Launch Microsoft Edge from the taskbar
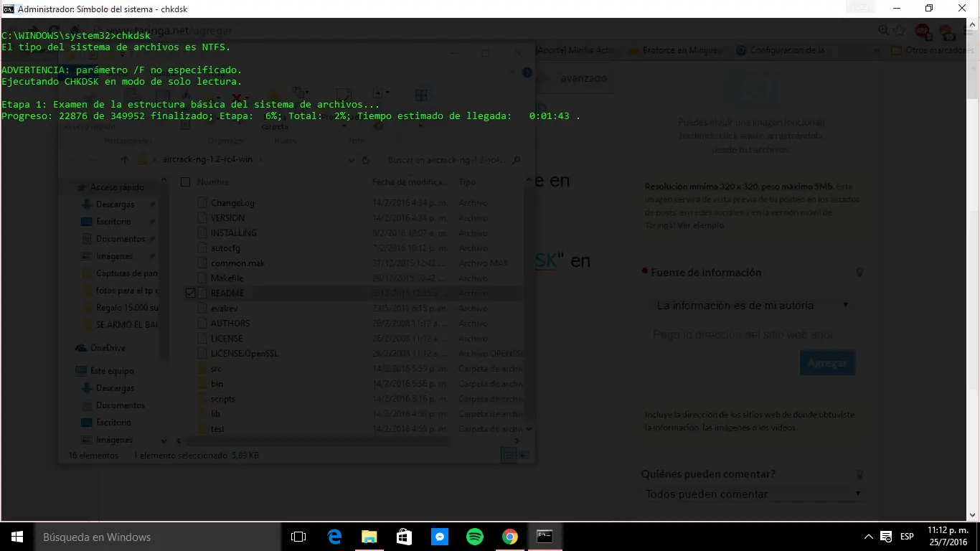The width and height of the screenshot is (980, 551). click(334, 537)
